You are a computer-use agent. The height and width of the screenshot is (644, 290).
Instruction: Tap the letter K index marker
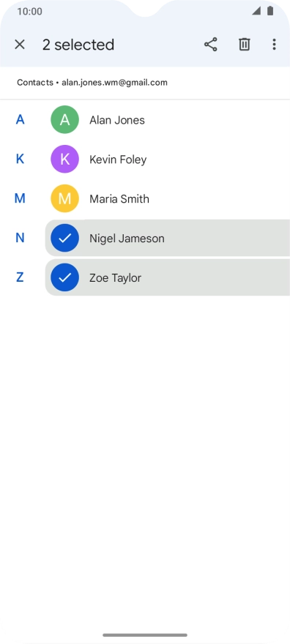pos(20,159)
